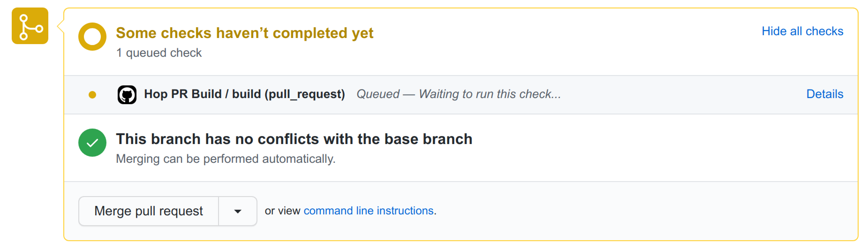Screen dimensions: 868x251
Task: Click the 'or view' text beside merge button
Action: [x=282, y=211]
